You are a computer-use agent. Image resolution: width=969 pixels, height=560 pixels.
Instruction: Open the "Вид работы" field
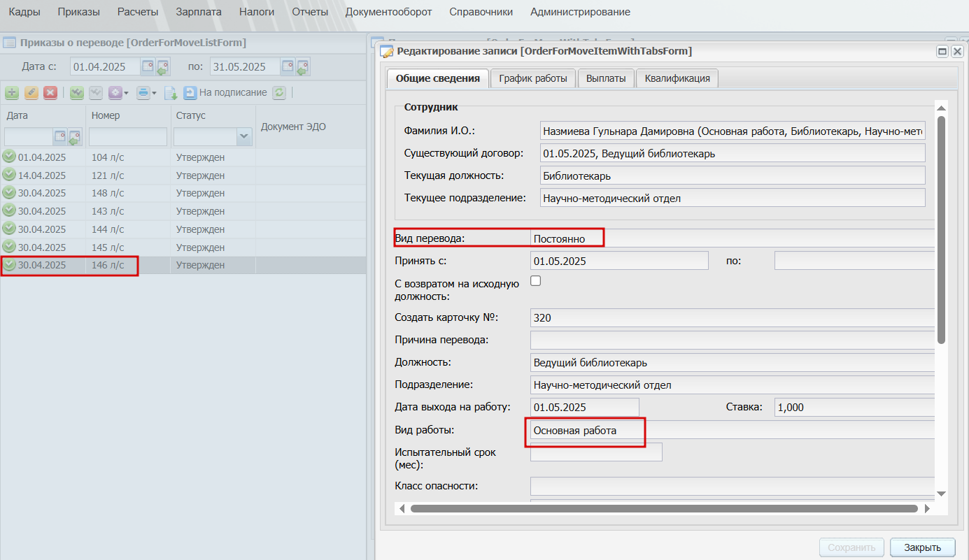(732, 430)
